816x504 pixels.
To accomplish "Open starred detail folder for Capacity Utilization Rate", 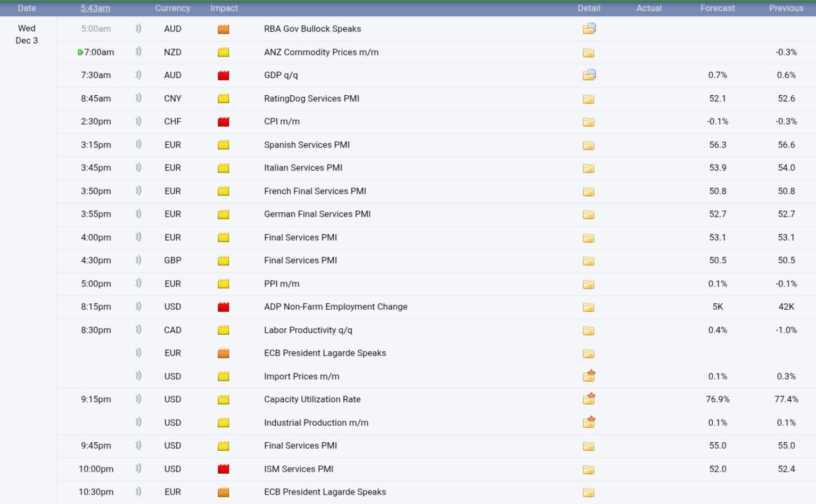I will click(589, 399).
